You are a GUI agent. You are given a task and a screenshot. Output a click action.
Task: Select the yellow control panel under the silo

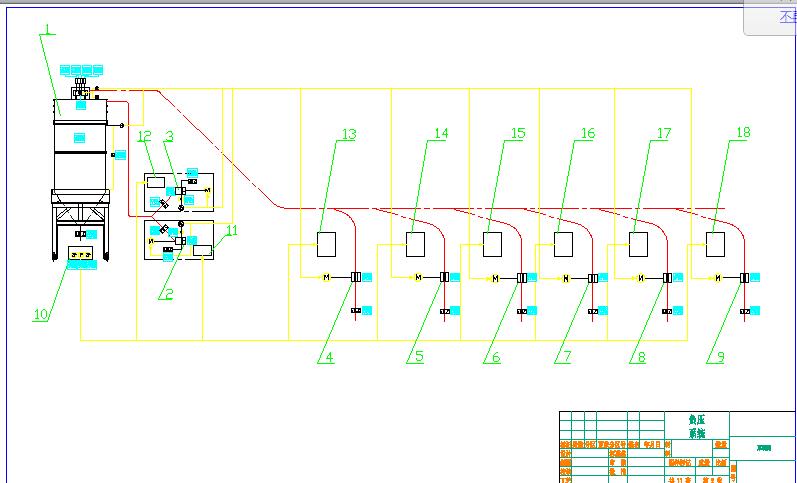point(81,253)
